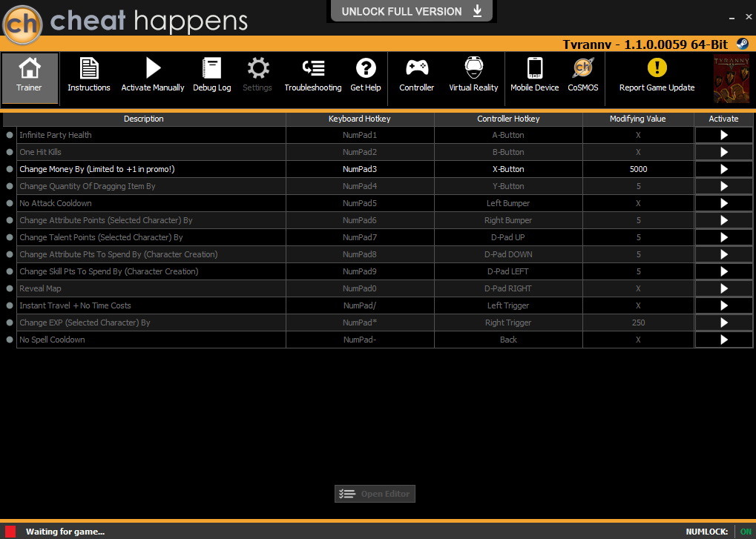Activate One Hit Kills cheat
The height and width of the screenshot is (539, 756).
723,152
